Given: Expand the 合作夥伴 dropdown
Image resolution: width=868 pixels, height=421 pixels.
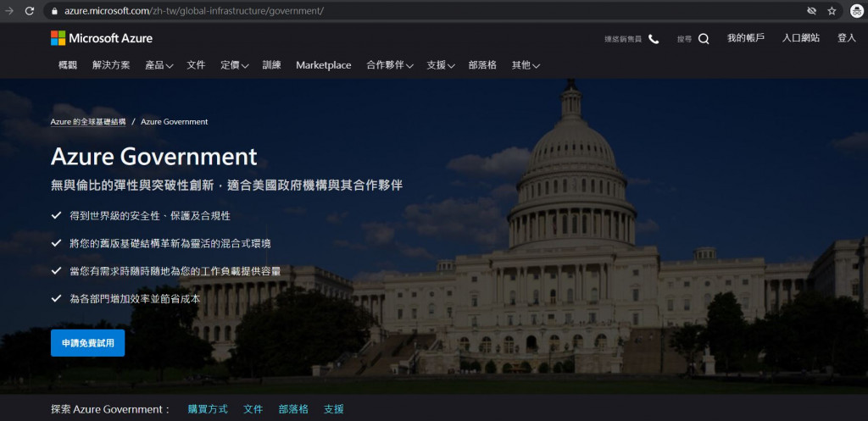Looking at the screenshot, I should 390,65.
